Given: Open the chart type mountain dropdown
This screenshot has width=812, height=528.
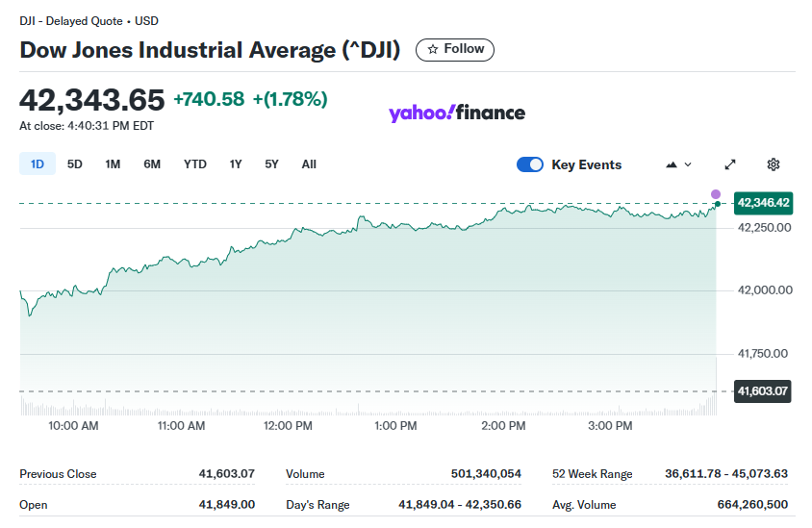Looking at the screenshot, I should (x=678, y=164).
